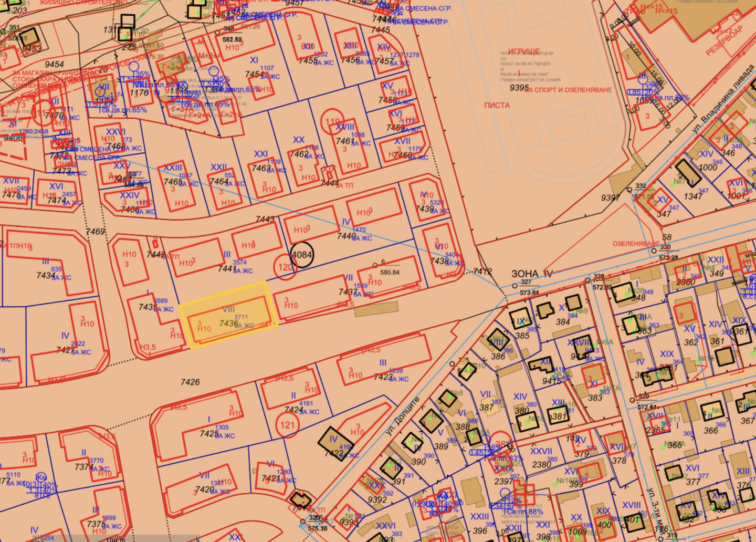Click parcel number 9397

(611, 198)
